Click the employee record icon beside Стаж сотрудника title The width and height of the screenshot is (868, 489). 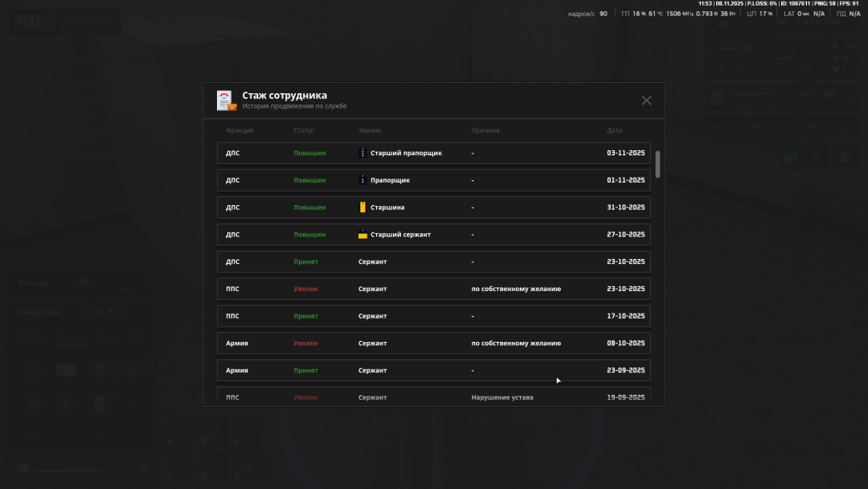pyautogui.click(x=225, y=99)
